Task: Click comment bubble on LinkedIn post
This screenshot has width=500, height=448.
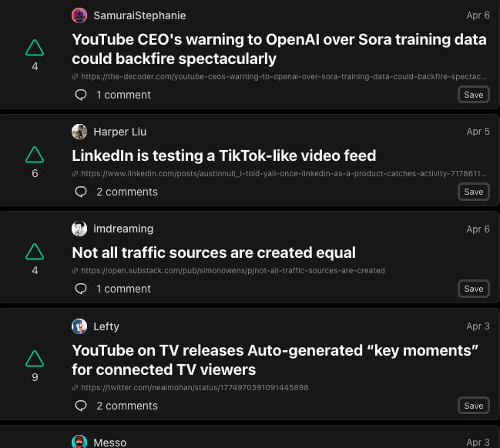Action: click(80, 192)
